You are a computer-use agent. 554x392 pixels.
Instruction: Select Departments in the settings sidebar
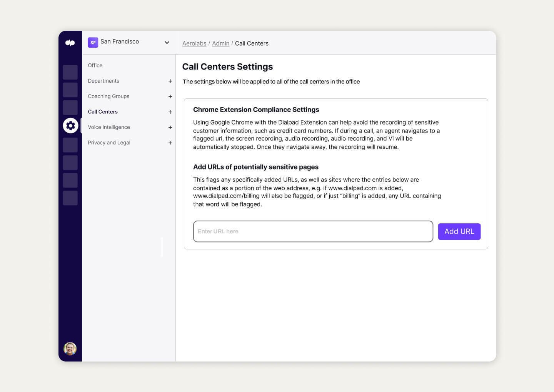[103, 81]
